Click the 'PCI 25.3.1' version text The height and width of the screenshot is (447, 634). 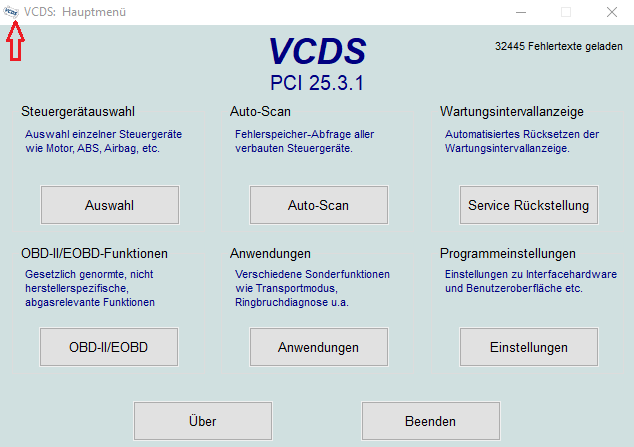(317, 83)
